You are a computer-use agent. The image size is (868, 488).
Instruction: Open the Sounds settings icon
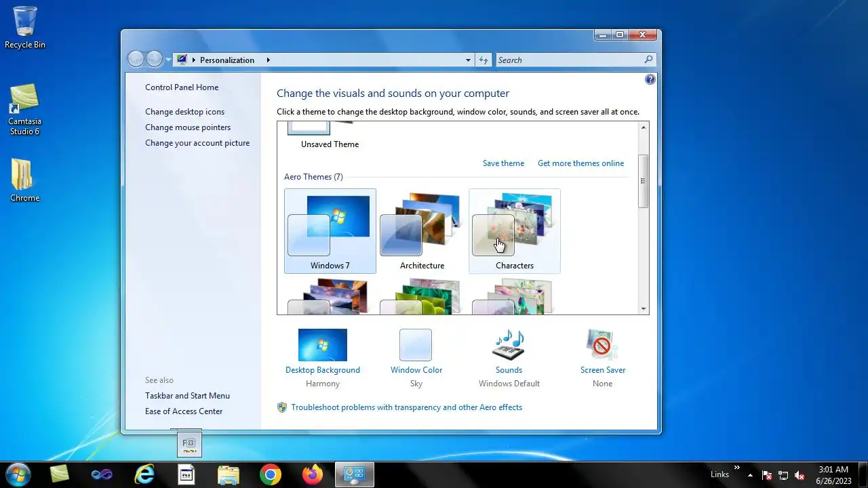tap(509, 345)
